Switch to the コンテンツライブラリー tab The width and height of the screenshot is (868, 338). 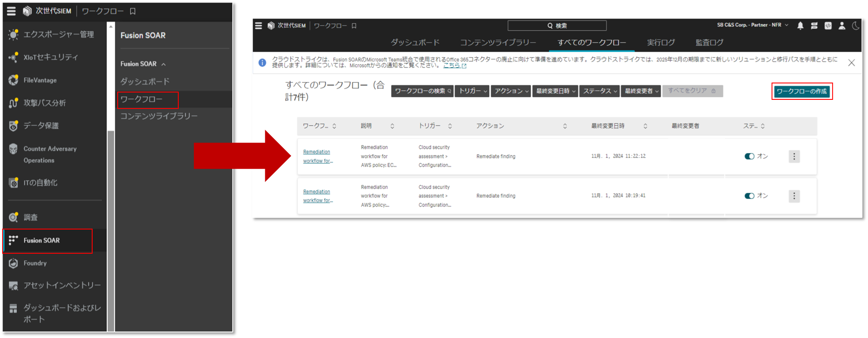point(498,43)
